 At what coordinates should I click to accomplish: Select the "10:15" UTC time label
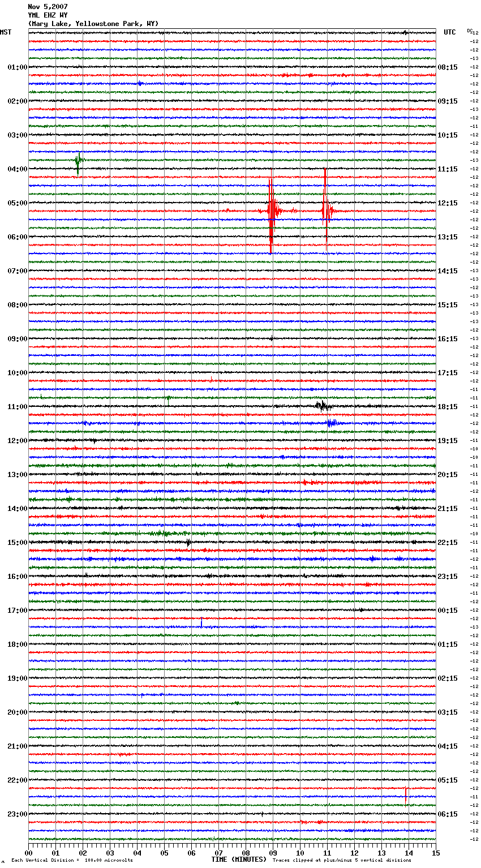pyautogui.click(x=448, y=135)
